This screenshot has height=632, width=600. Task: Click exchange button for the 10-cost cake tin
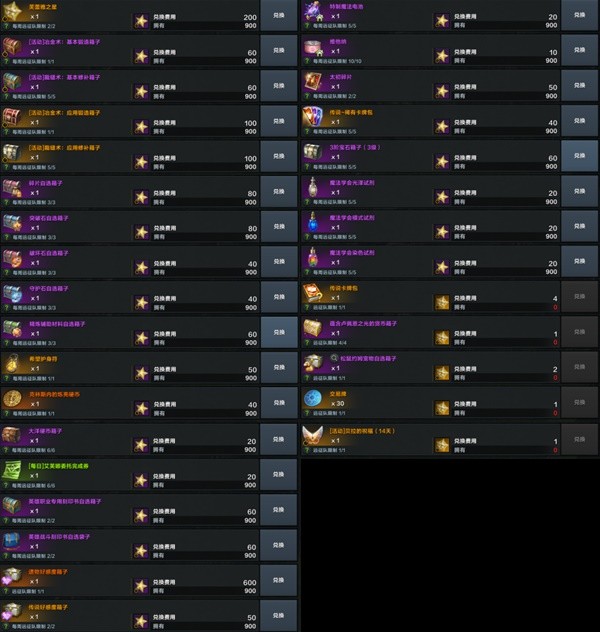point(579,50)
